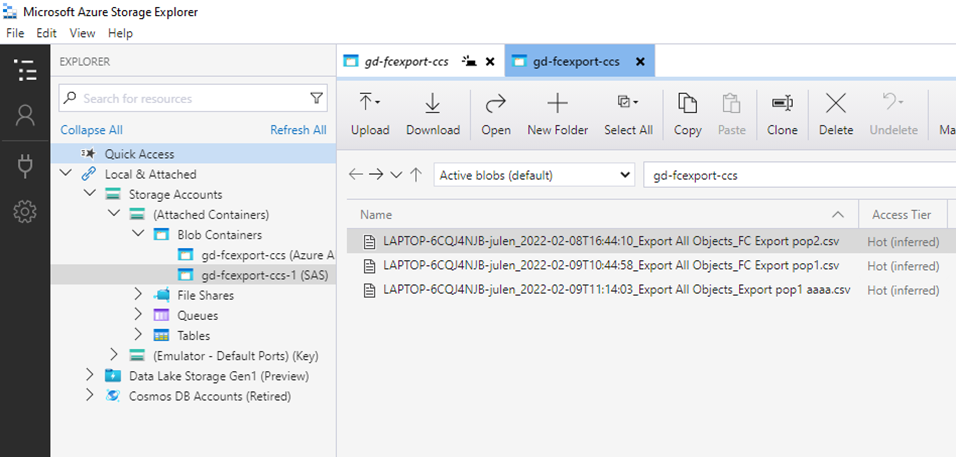Navigate forward with the right arrow

coord(376,175)
